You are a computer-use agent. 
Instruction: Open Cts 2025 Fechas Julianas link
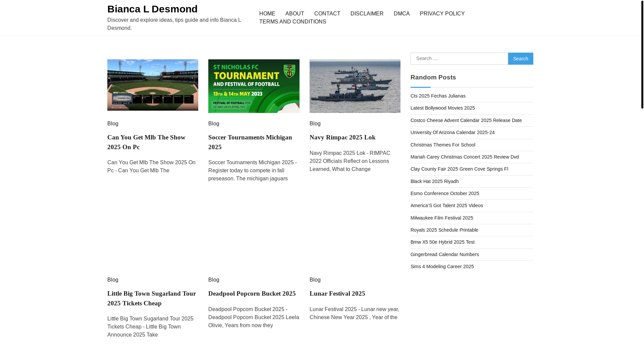[438, 96]
